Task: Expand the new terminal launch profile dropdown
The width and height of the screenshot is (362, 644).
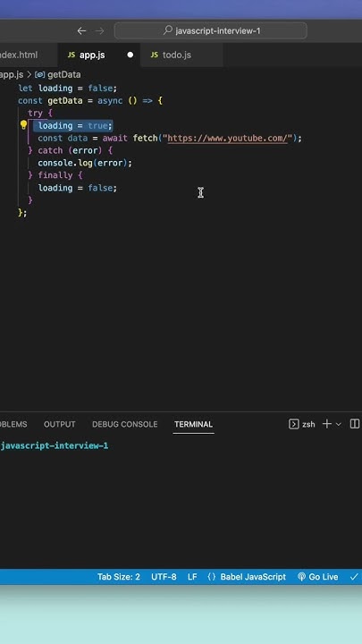Action: (339, 424)
